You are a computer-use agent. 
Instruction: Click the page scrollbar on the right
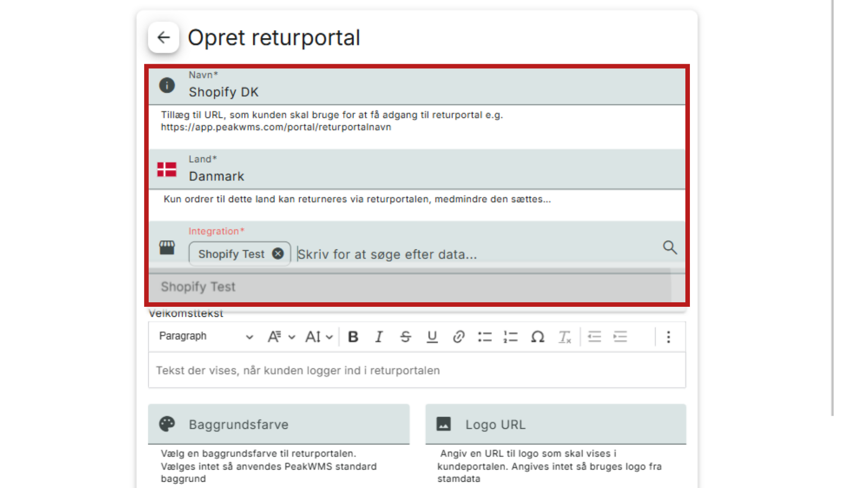point(832,208)
